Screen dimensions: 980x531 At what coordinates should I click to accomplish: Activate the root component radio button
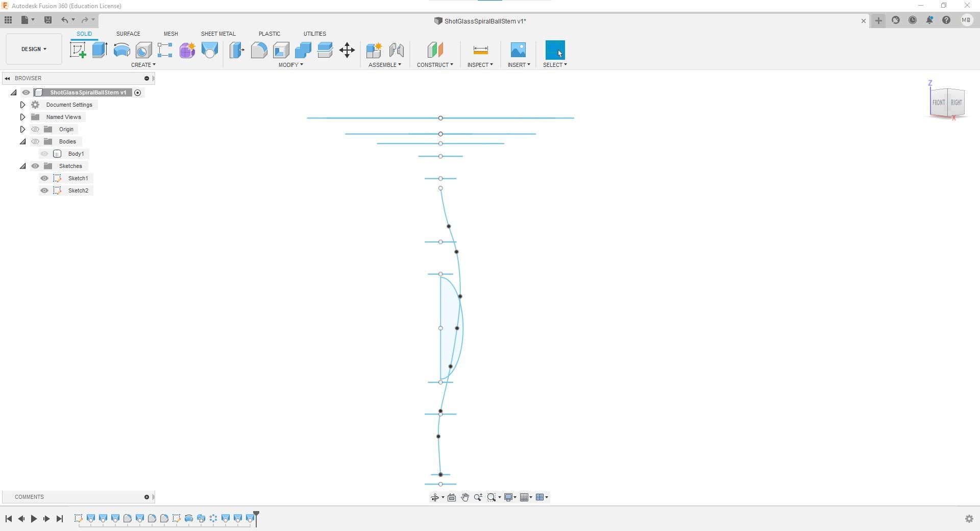click(137, 92)
